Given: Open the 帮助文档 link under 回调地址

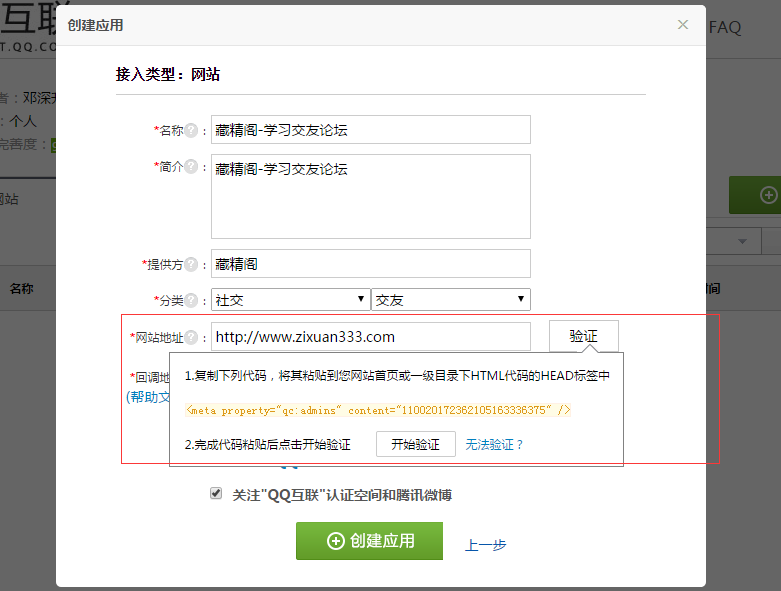Looking at the screenshot, I should click(x=148, y=397).
